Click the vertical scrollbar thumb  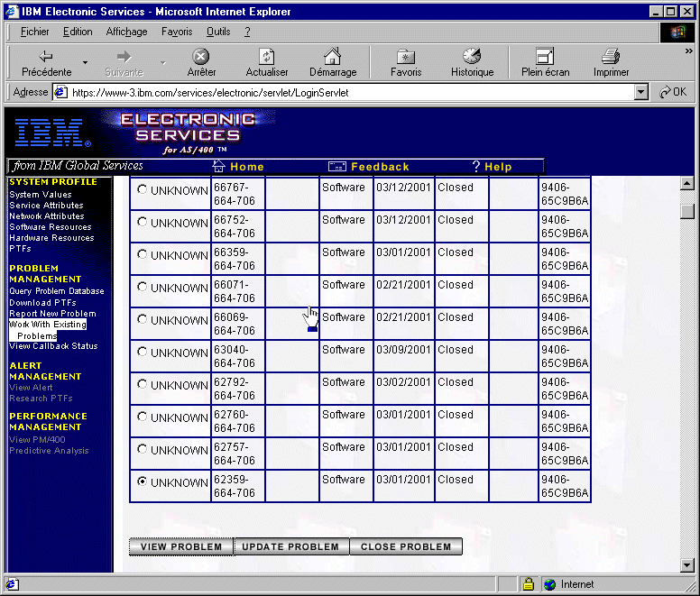(x=687, y=212)
